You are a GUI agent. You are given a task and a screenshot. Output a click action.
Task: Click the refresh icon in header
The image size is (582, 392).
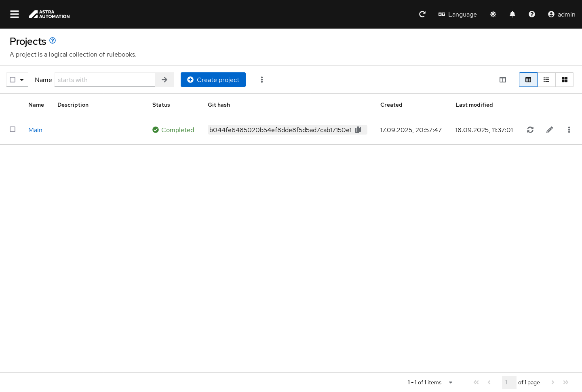pyautogui.click(x=422, y=14)
